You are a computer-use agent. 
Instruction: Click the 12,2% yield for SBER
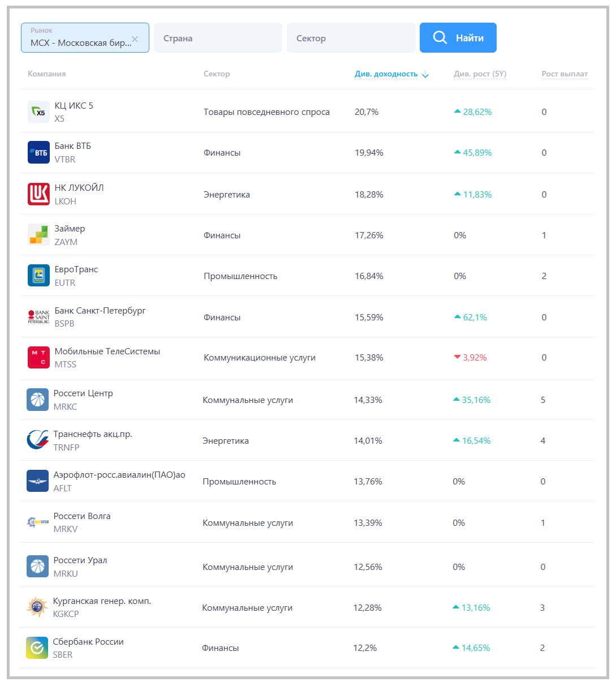(x=365, y=648)
